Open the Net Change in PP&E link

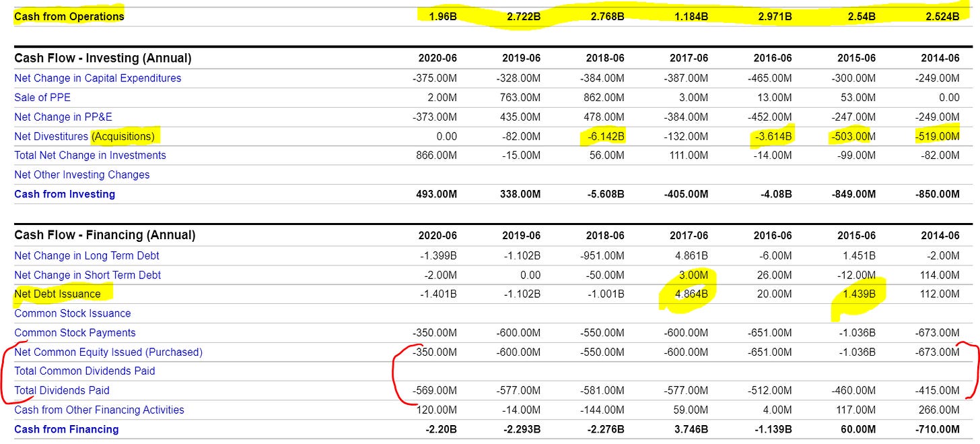(x=63, y=117)
